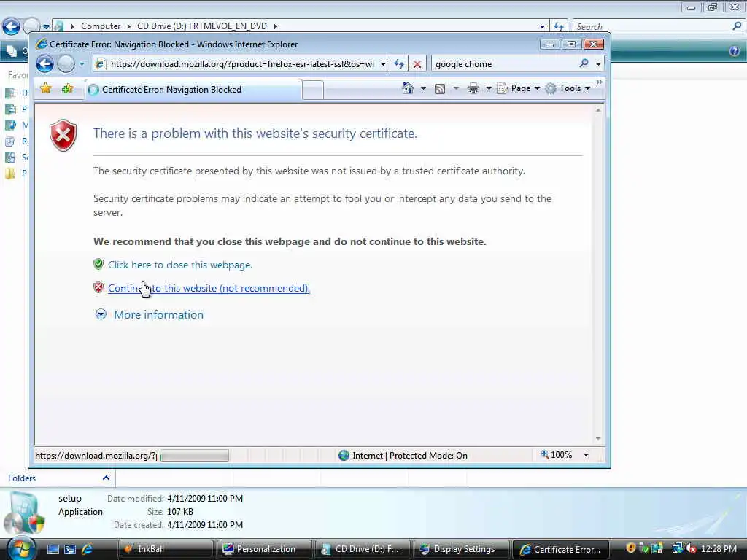
Task: Click the Windows Start orb
Action: pyautogui.click(x=21, y=548)
